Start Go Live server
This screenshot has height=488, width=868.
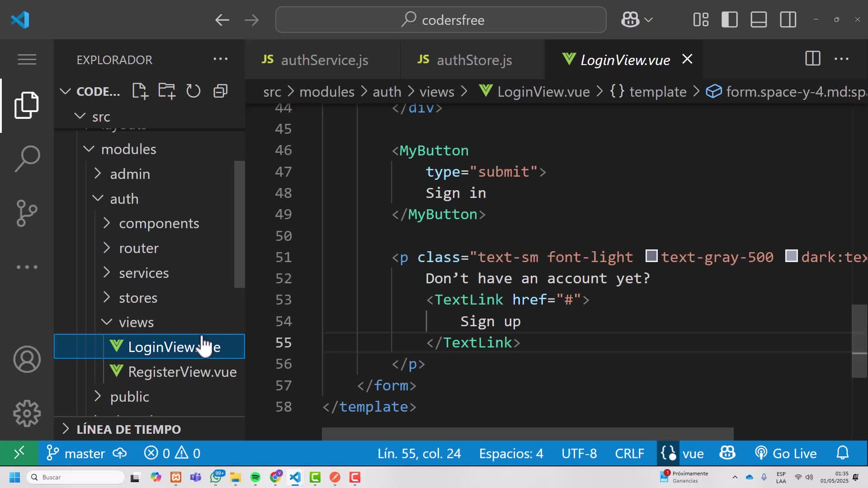point(786,453)
